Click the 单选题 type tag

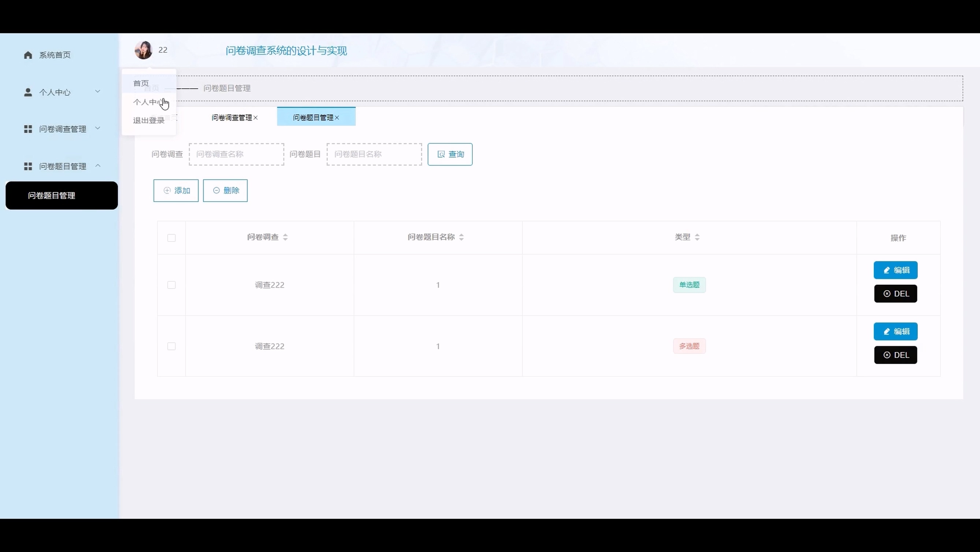point(689,285)
